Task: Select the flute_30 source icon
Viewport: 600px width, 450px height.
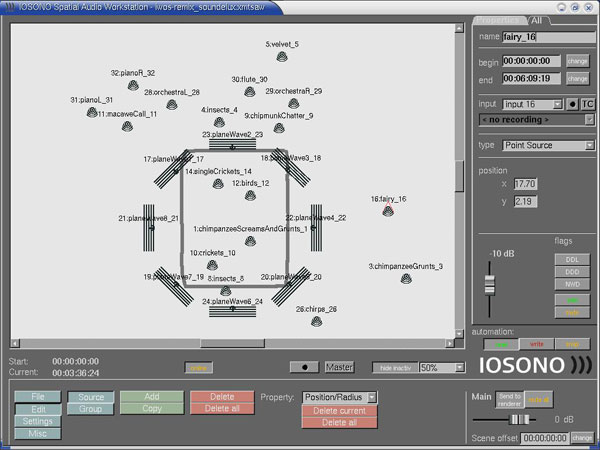Action: point(250,91)
